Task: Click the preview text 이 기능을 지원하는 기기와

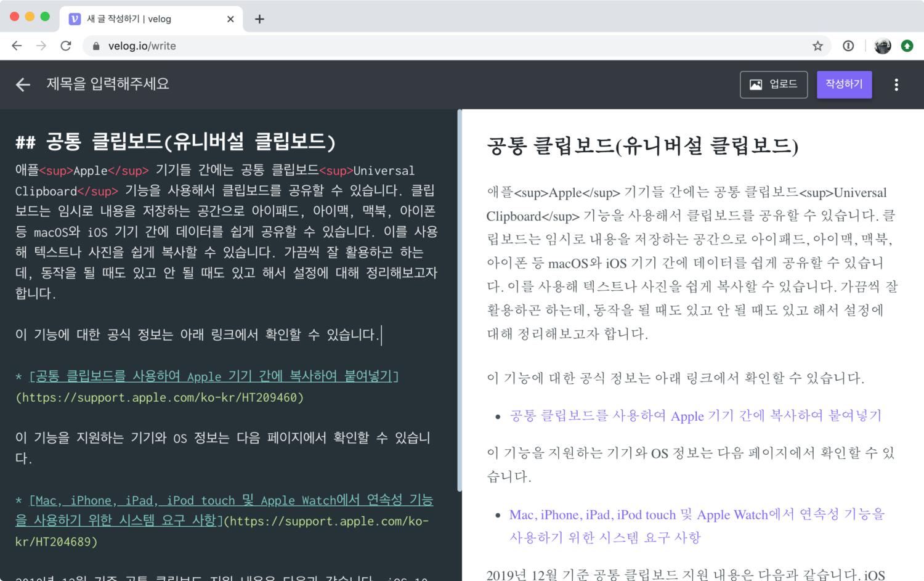Action: [691, 465]
